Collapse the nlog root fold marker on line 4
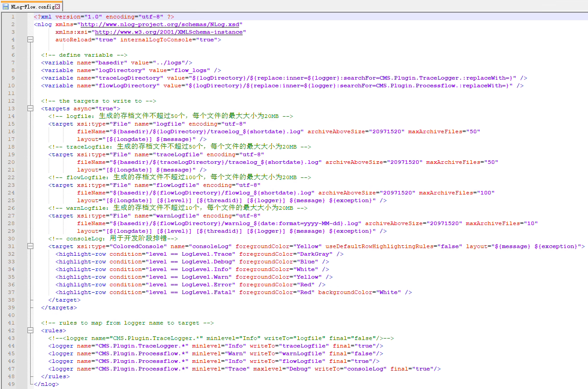 (x=30, y=40)
